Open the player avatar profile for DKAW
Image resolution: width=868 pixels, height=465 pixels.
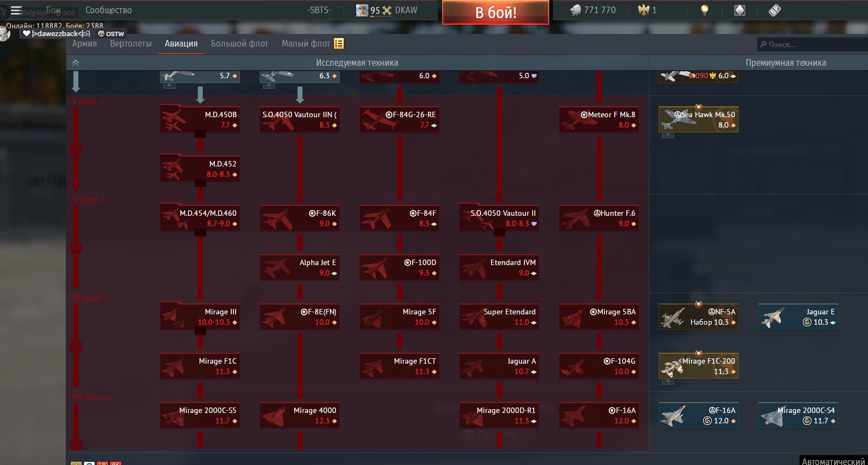coord(362,10)
